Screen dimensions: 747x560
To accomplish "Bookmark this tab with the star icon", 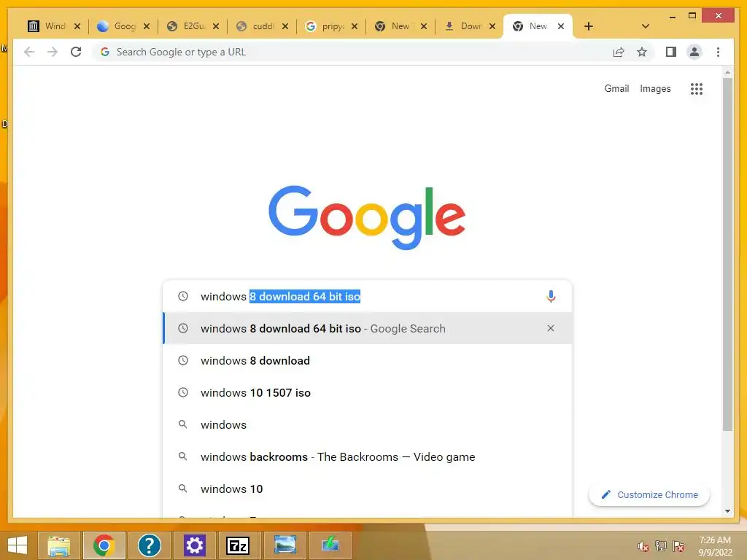I will (642, 52).
